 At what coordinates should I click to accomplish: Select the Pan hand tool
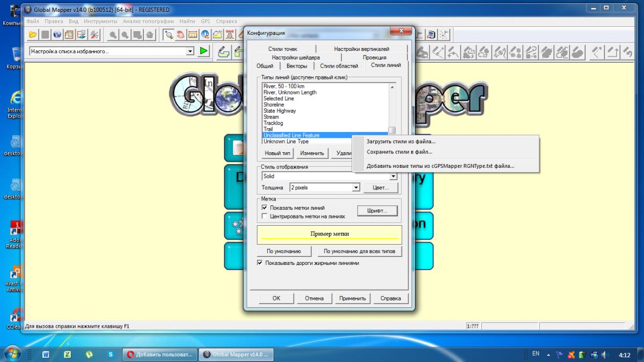180,35
